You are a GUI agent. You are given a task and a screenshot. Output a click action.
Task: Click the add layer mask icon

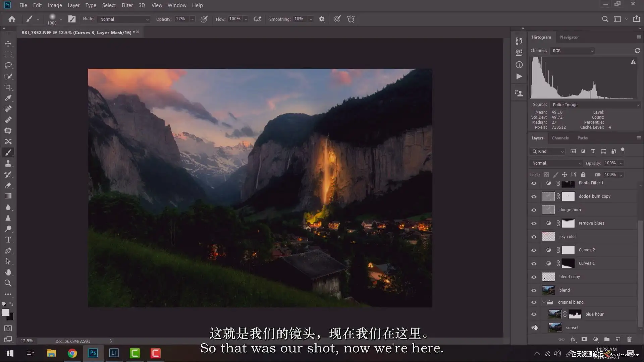click(x=584, y=339)
